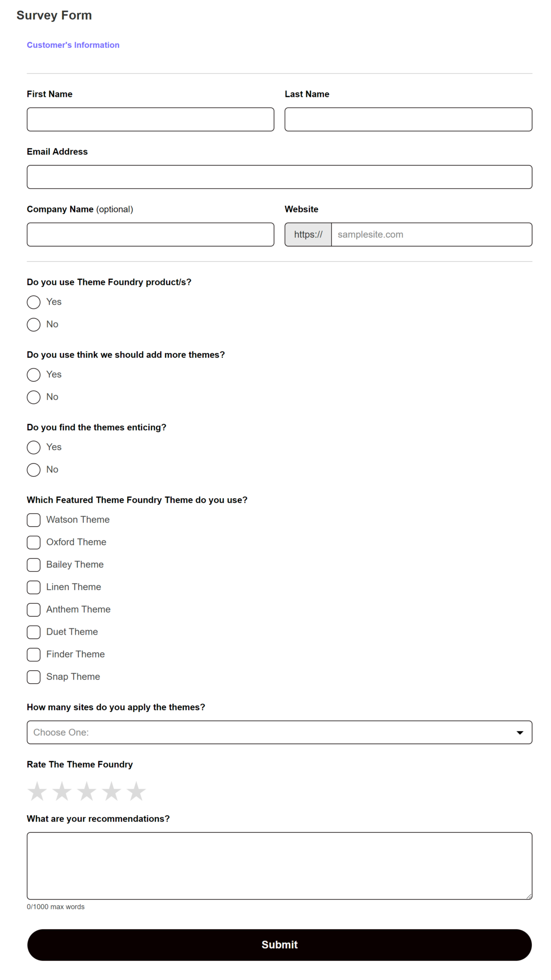
Task: Open the Choose One sites dropdown
Action: coord(279,732)
